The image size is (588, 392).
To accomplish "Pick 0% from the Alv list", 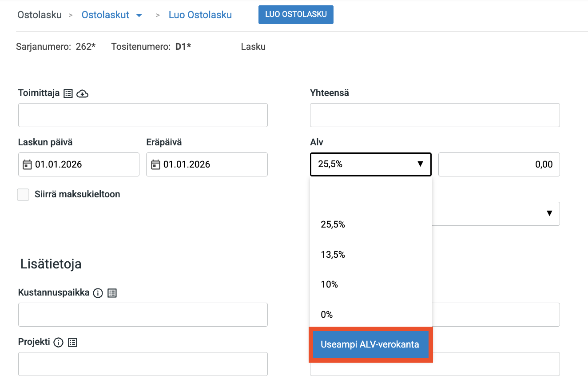I will tap(327, 315).
